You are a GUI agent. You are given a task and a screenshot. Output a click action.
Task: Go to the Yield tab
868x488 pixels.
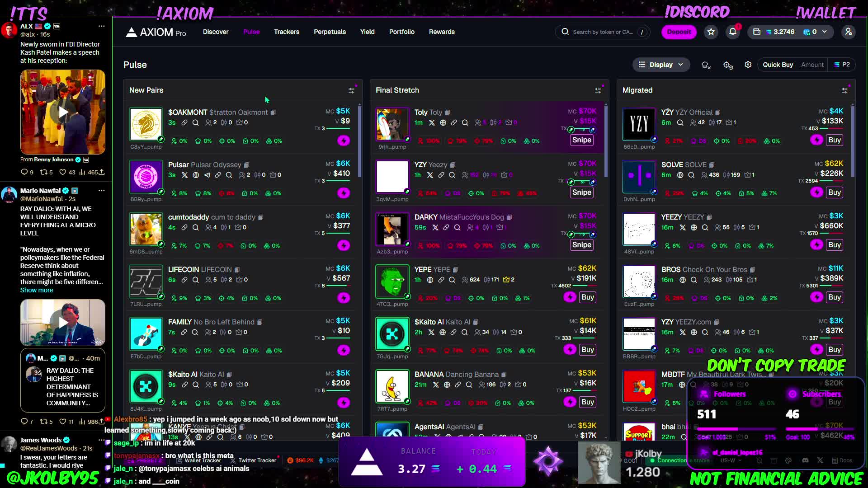click(x=368, y=32)
